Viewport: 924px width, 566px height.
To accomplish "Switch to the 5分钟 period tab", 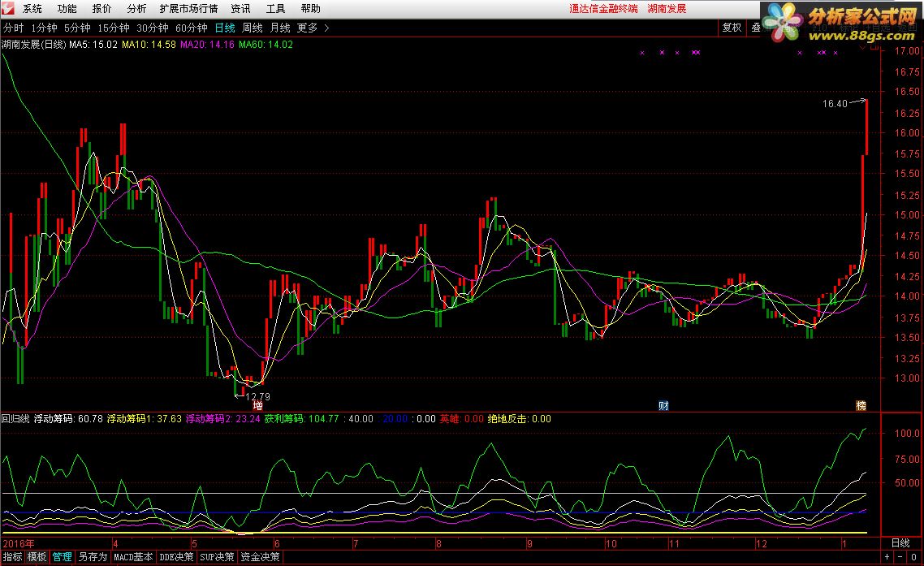I will point(77,28).
